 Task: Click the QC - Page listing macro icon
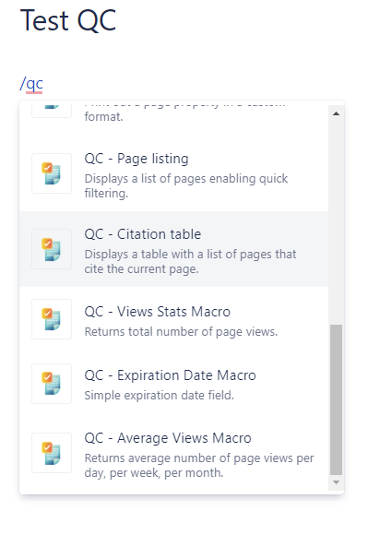(x=52, y=173)
